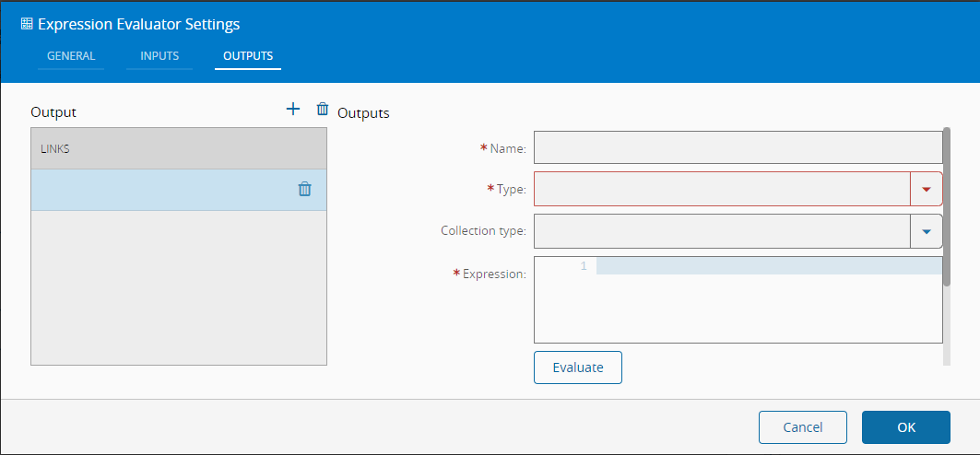Focus the Name input field
This screenshot has height=455, width=980.
click(738, 147)
